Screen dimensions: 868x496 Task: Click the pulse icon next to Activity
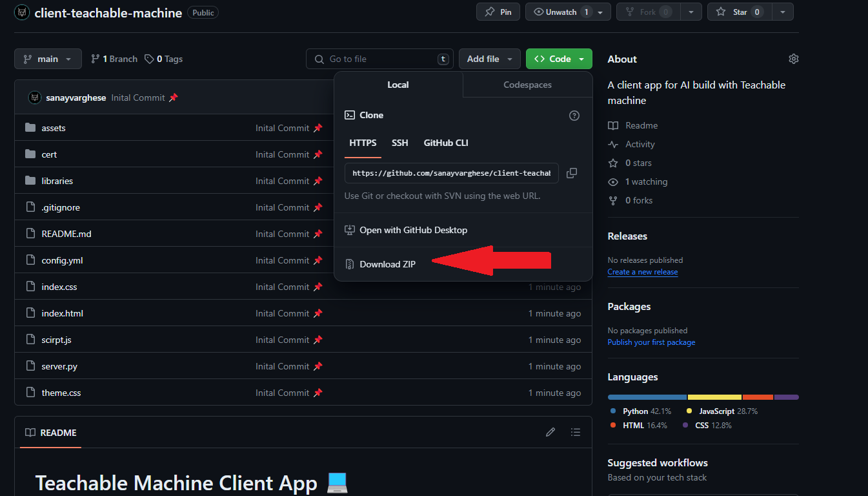(x=613, y=144)
